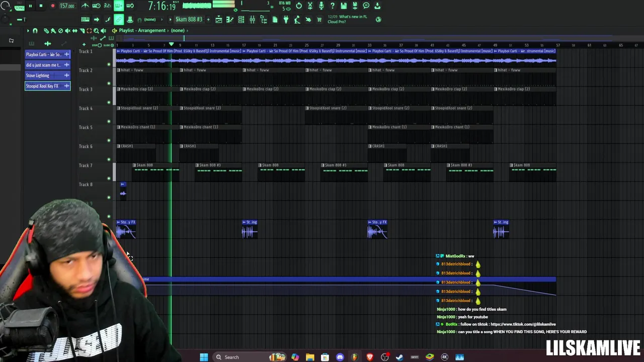The height and width of the screenshot is (362, 644).
Task: Select the Stove Lighting picker item
Action: [48, 75]
